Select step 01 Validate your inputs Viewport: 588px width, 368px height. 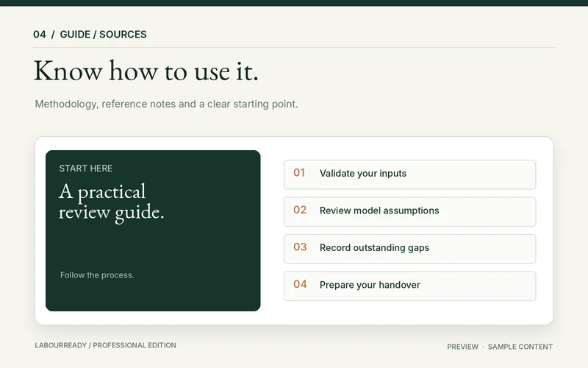410,174
